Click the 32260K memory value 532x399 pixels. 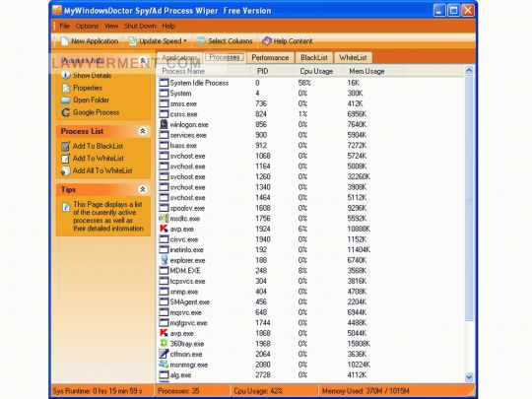(x=359, y=176)
